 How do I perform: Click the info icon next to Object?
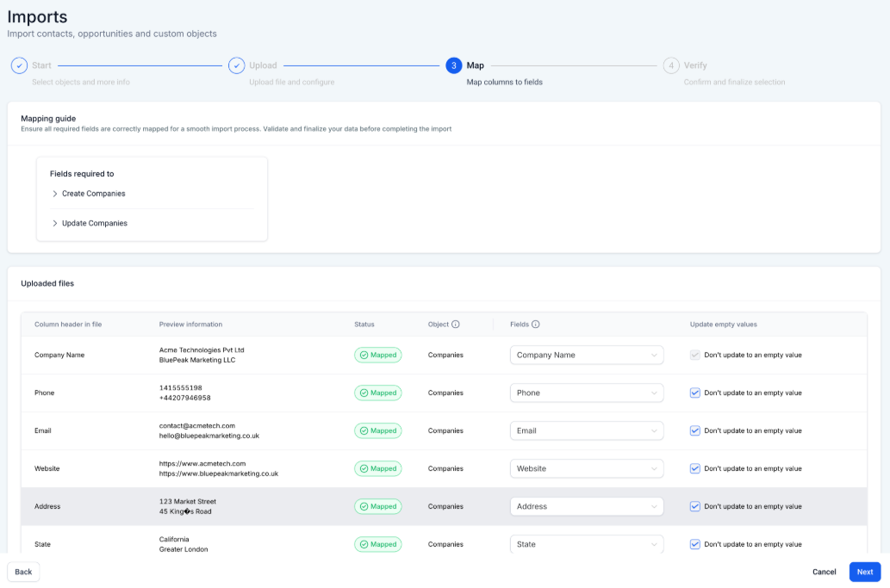[456, 325]
